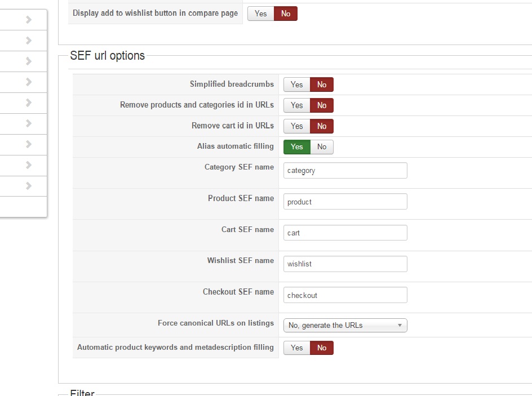Turn on Remove cart id in URLs
Image resolution: width=532 pixels, height=396 pixels.
(x=296, y=126)
